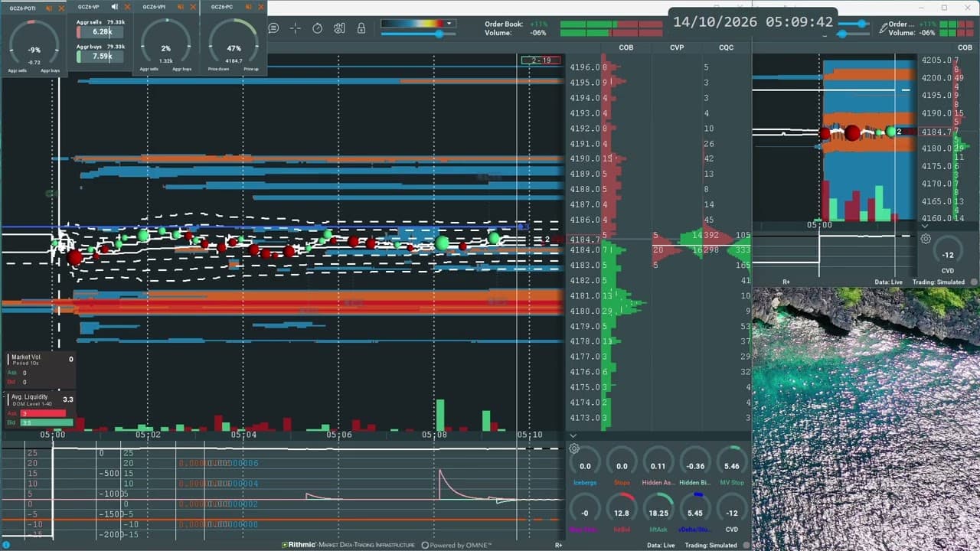The image size is (980, 551).
Task: Click the liftAsk gauge
Action: [658, 513]
